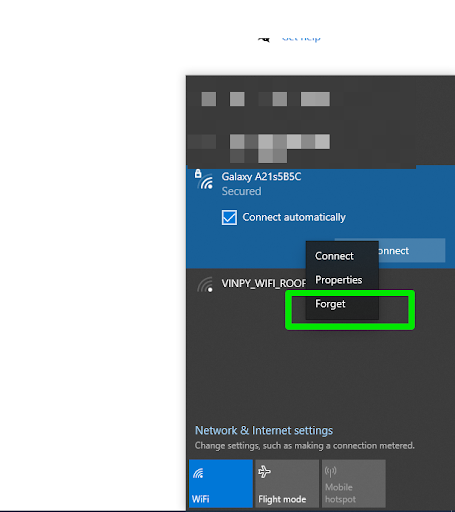
Task: Toggle the WiFi quick action tile off
Action: pyautogui.click(x=221, y=483)
